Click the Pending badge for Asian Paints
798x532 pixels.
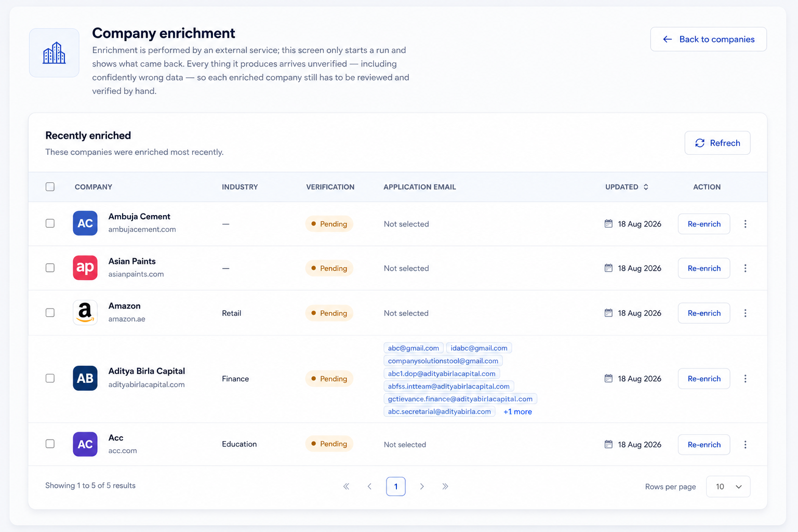click(x=329, y=268)
